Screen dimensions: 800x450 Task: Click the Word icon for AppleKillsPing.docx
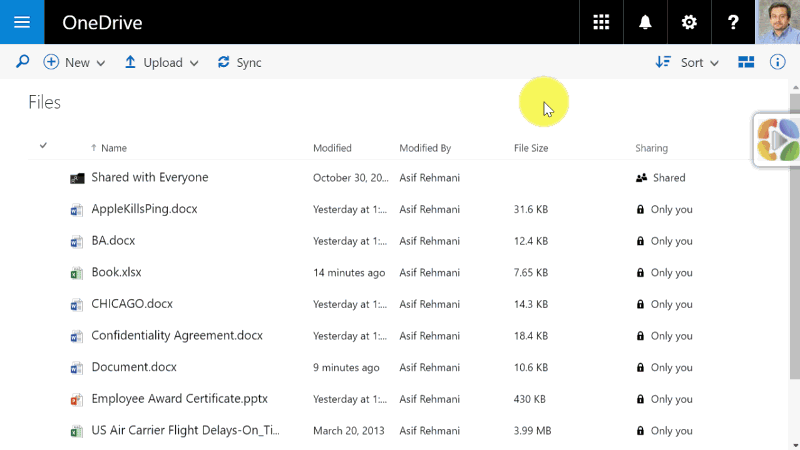tap(77, 210)
